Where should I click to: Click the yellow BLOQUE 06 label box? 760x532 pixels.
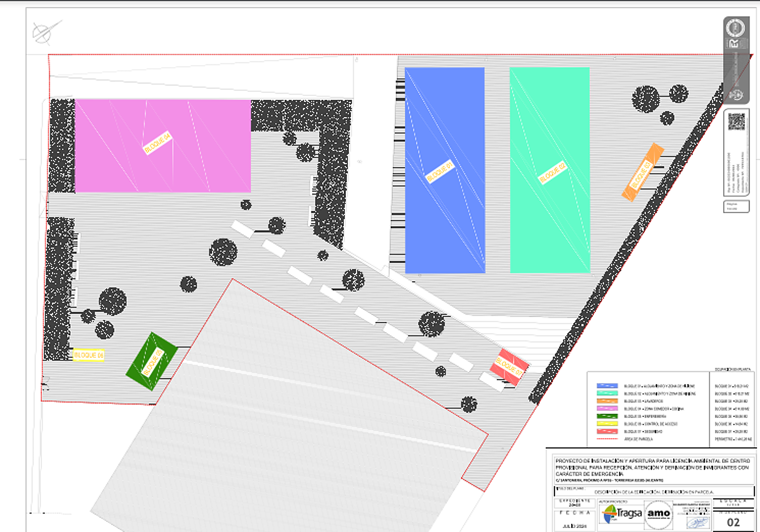[x=89, y=355]
